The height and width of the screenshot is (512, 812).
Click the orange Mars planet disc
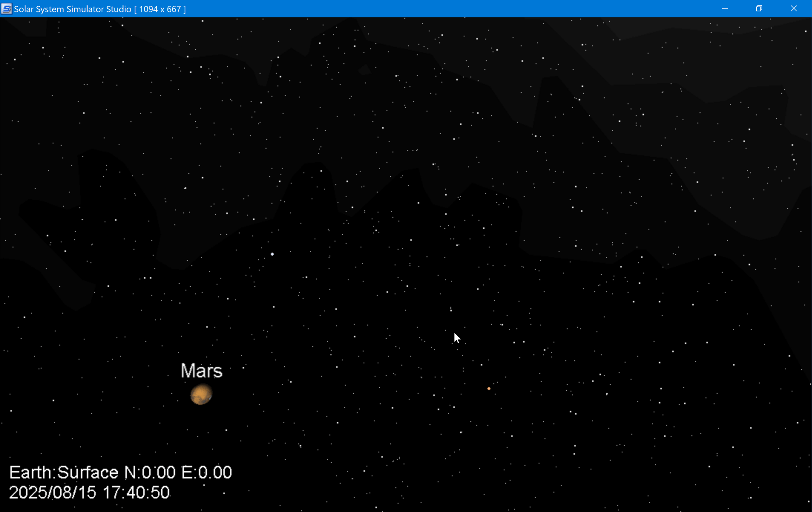[x=201, y=394]
